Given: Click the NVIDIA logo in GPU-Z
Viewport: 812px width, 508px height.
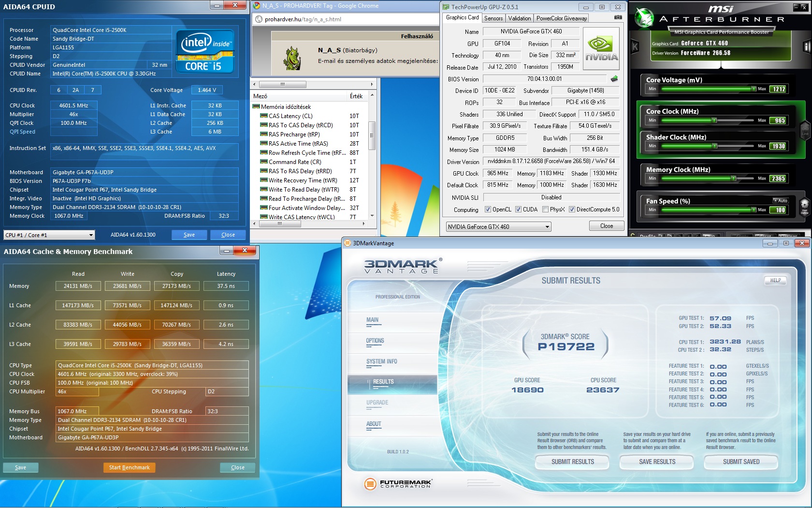Looking at the screenshot, I should tap(601, 48).
